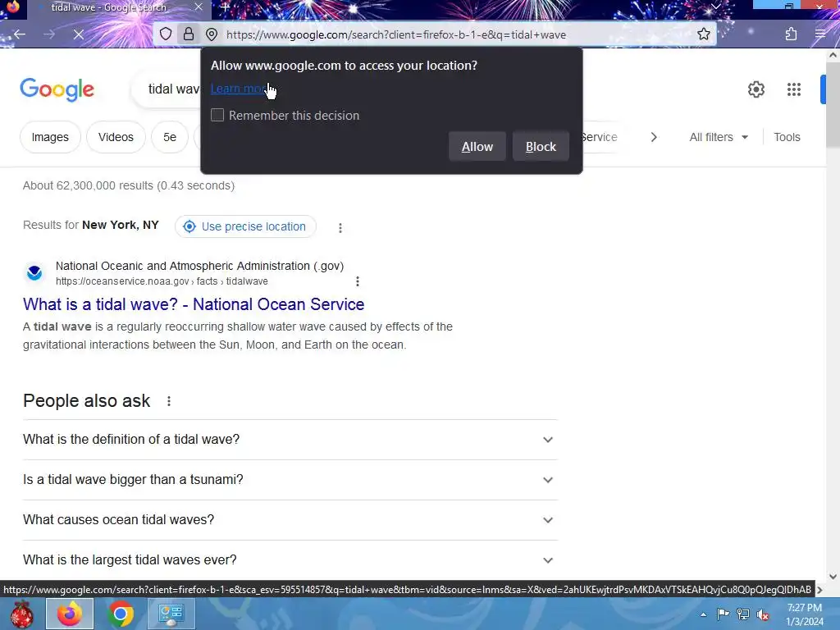The height and width of the screenshot is (630, 840).
Task: Open the three-dot menu beside Use precise location
Action: [x=340, y=227]
